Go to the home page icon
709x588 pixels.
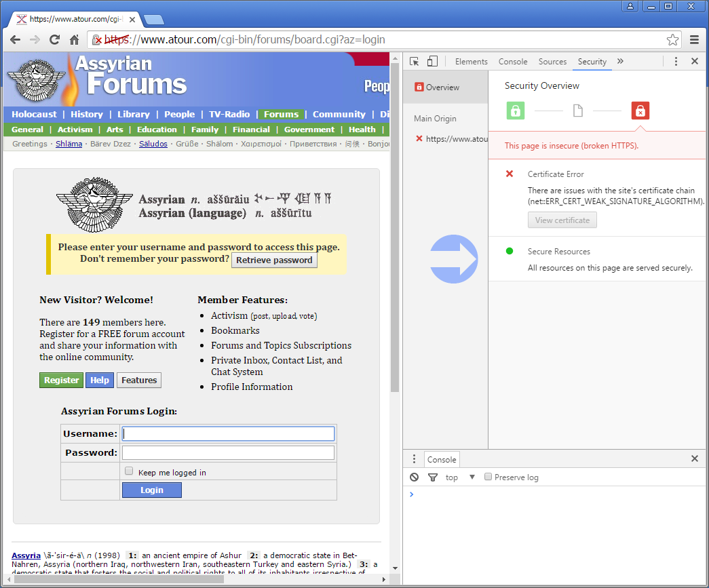75,40
